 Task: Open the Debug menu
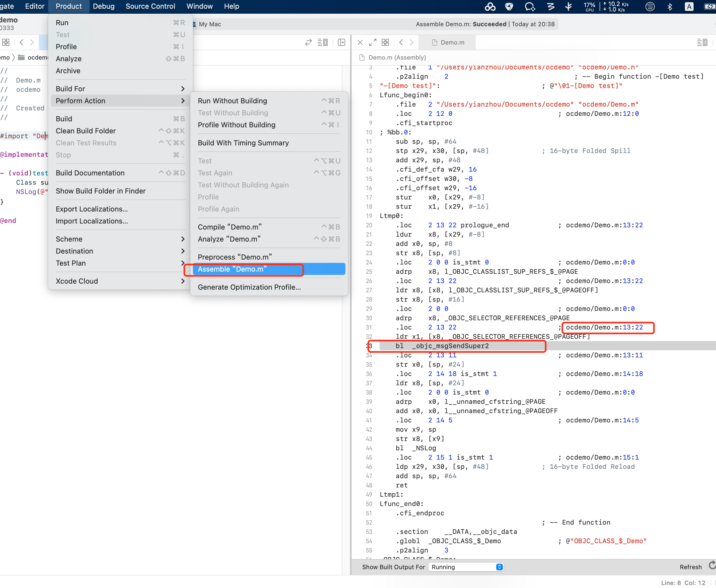[x=104, y=7]
